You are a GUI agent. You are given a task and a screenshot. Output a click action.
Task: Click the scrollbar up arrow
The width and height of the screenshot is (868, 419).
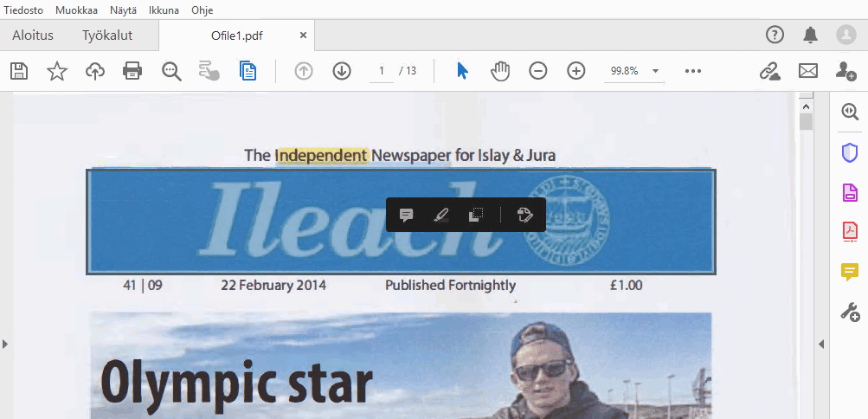806,106
